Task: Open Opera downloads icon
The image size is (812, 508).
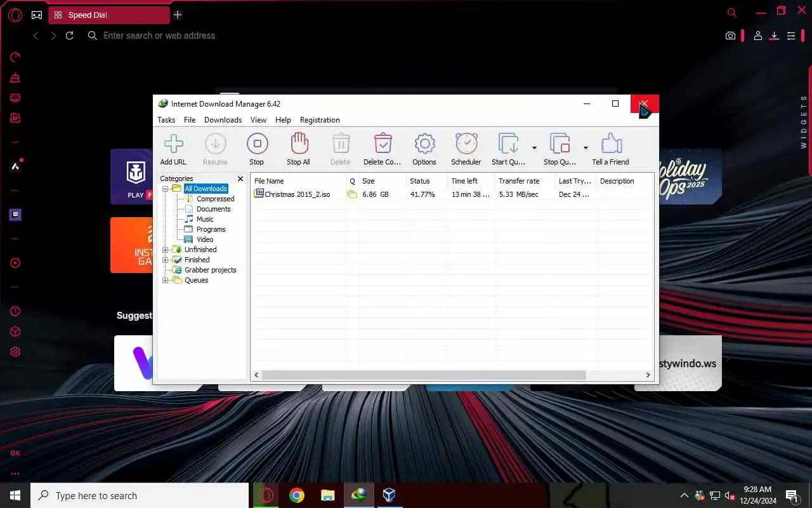Action: click(x=774, y=36)
